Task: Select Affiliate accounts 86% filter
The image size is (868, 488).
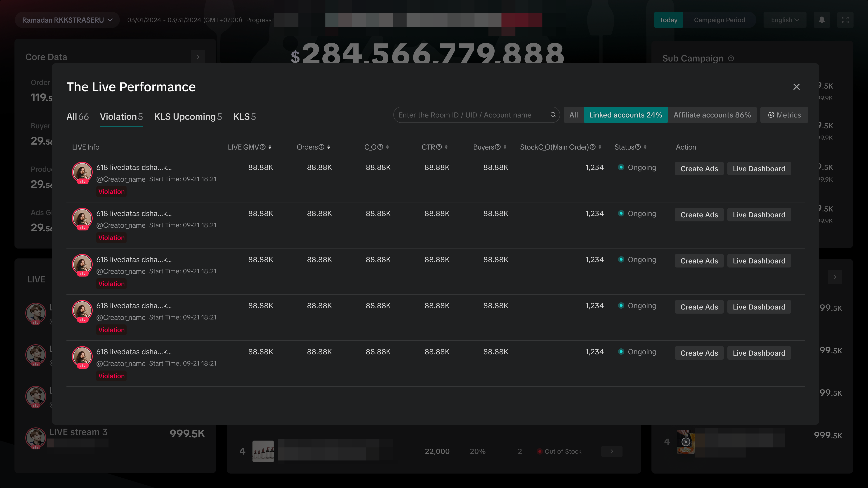Action: 712,115
